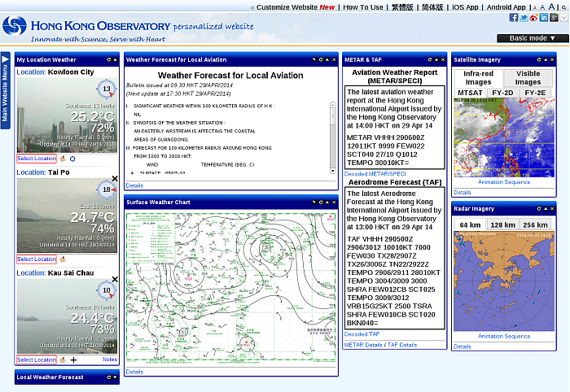Collapse the Surface Weather Chart panel

327,203
